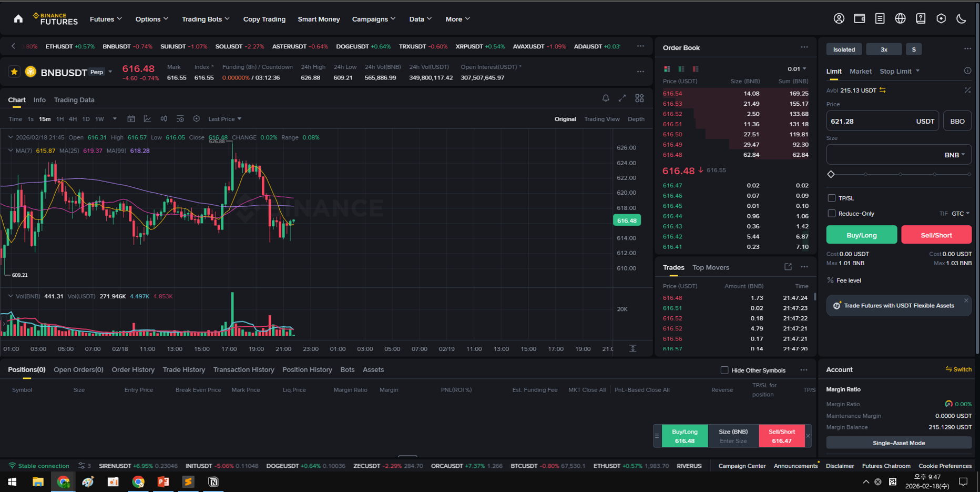Open the globe language icon
This screenshot has width=980, height=492.
900,18
